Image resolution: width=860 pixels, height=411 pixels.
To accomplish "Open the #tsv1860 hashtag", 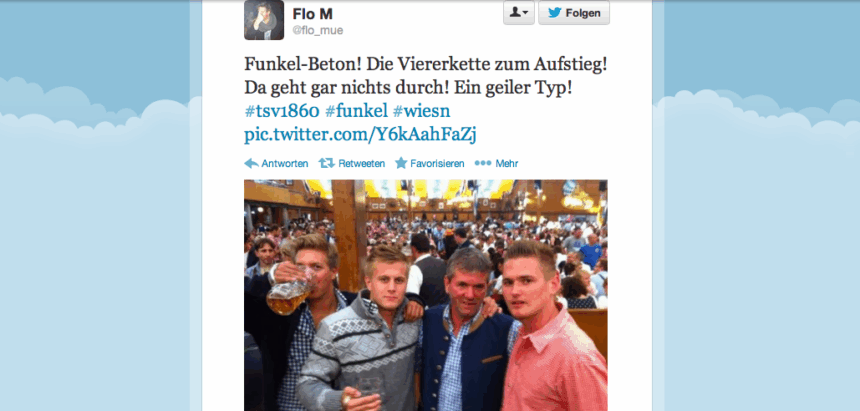I will pos(281,111).
